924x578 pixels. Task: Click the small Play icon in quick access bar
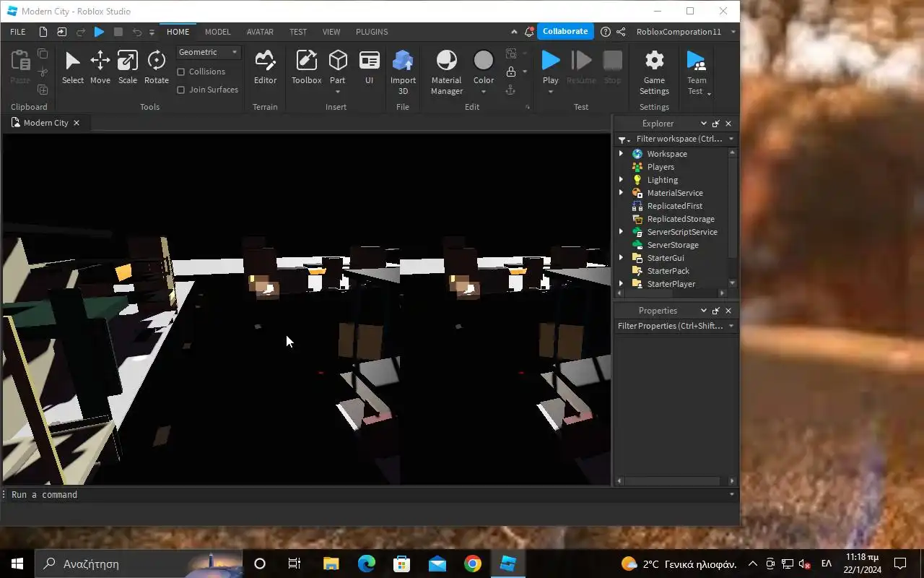[x=99, y=32]
